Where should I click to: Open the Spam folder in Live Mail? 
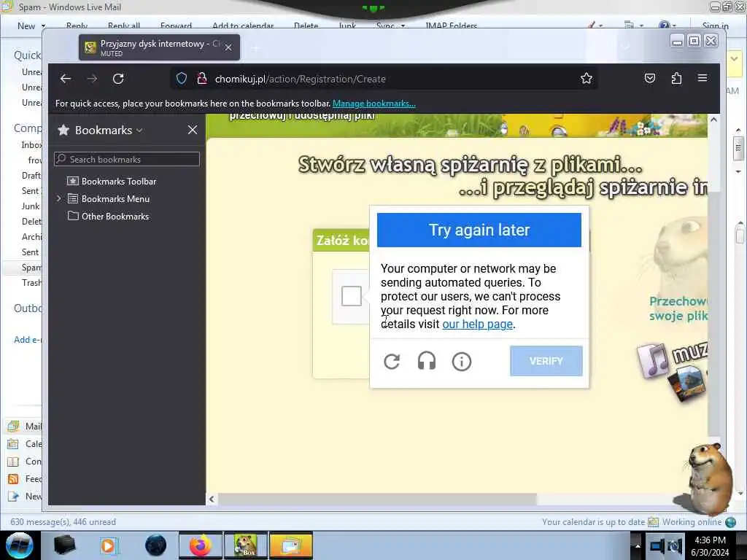coord(31,267)
